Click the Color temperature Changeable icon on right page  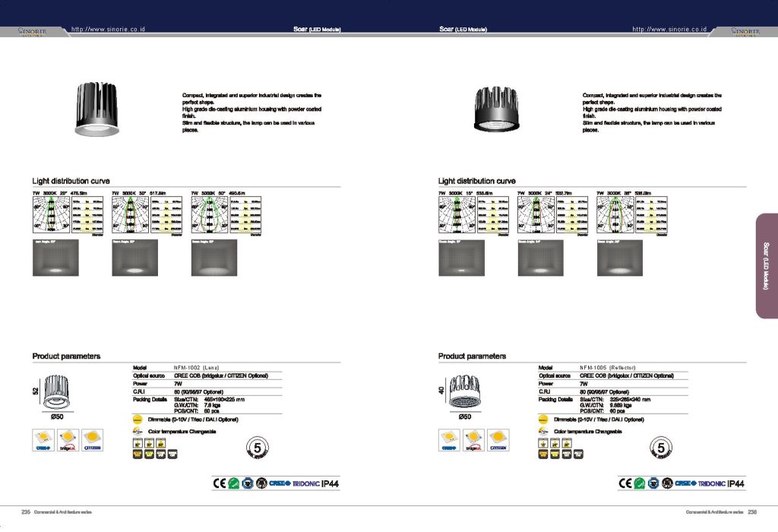click(x=543, y=432)
